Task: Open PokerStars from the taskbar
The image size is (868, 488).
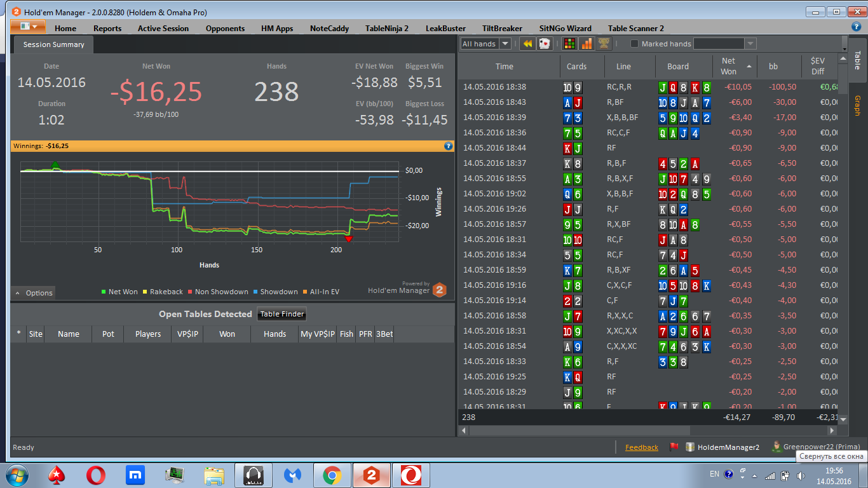Action: click(57, 475)
